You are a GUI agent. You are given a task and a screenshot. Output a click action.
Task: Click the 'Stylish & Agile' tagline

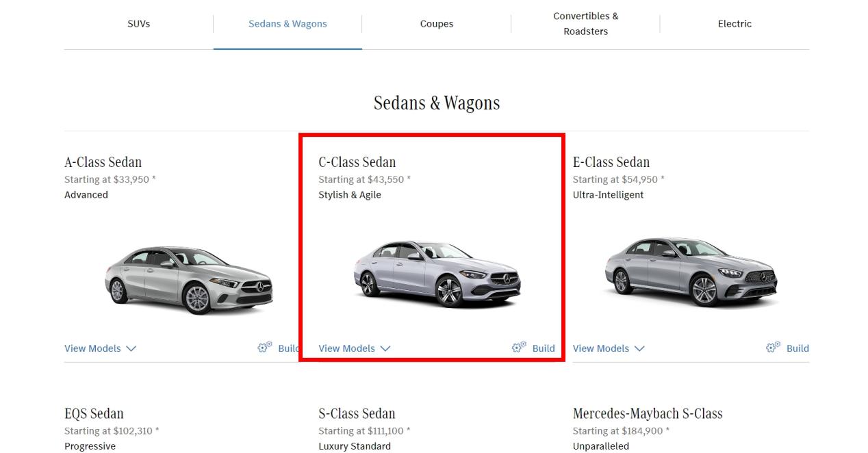[x=350, y=195]
